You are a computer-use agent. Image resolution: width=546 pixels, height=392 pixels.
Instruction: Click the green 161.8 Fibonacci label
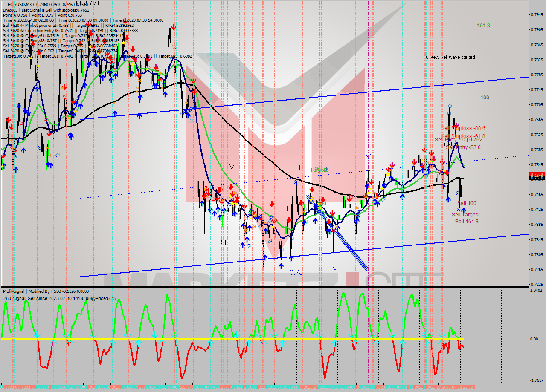coord(483,26)
